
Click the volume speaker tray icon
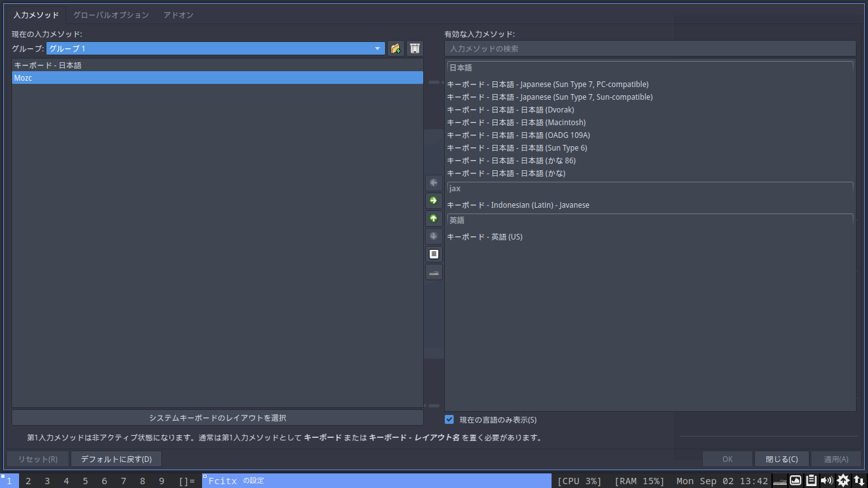tap(827, 480)
